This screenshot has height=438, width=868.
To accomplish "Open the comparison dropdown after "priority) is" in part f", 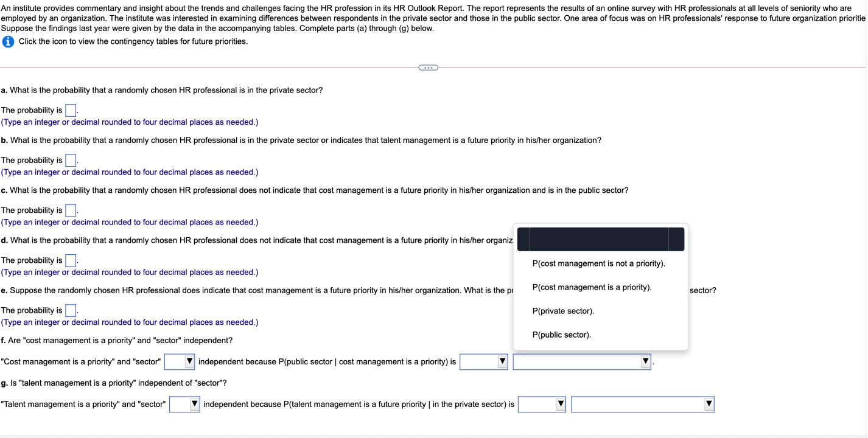I will (x=483, y=361).
